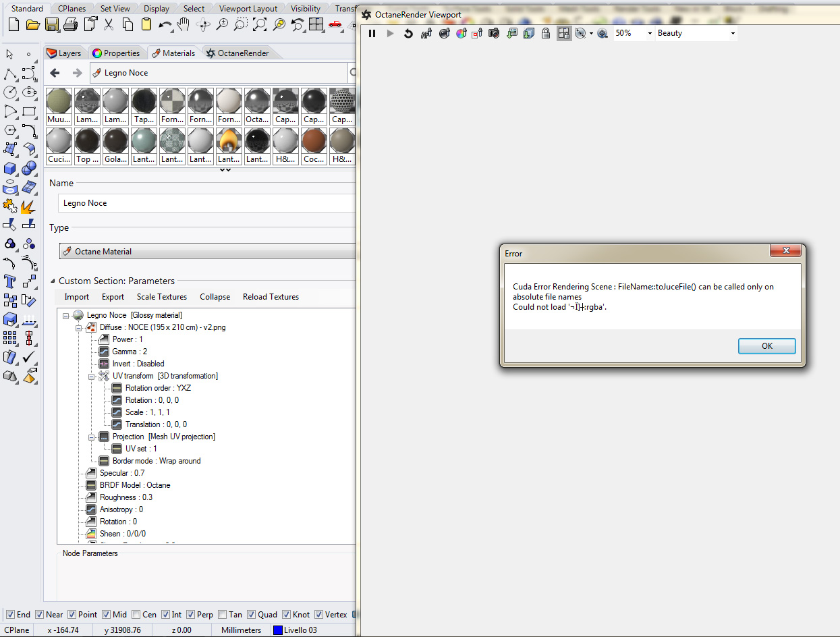Go back with the materials navigation arrow
Viewport: 840px width, 637px height.
[x=55, y=73]
